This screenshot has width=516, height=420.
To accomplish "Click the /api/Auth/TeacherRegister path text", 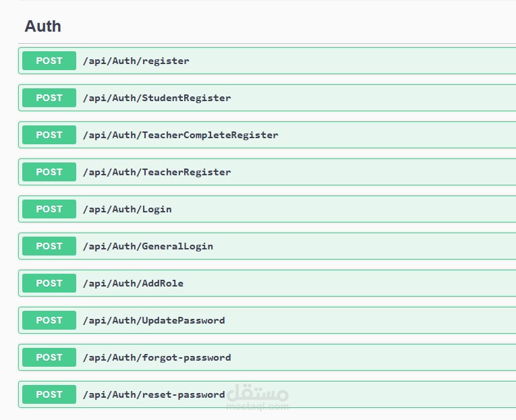I will point(156,172).
